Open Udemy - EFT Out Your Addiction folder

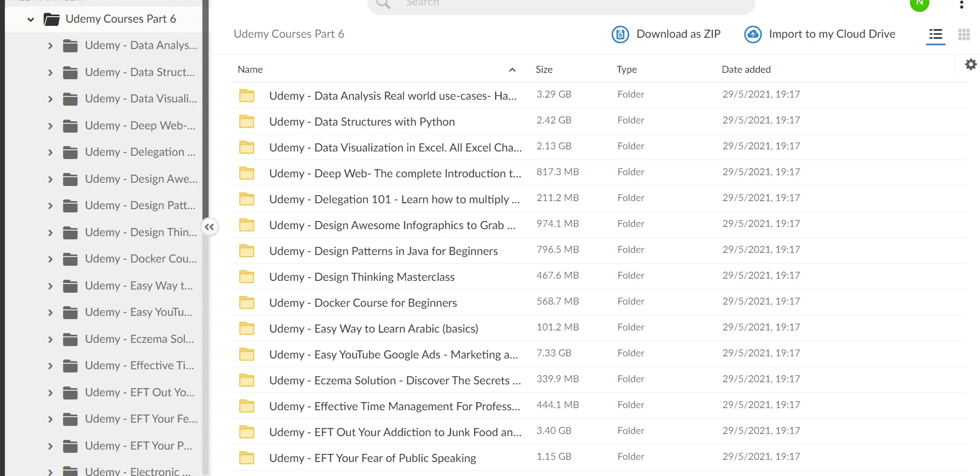pyautogui.click(x=395, y=432)
